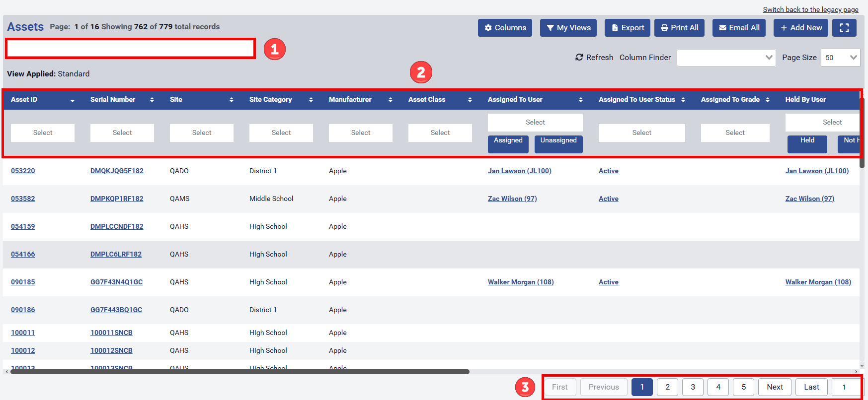Screen dimensions: 868x400
Task: Go to page 3
Action: [693, 387]
